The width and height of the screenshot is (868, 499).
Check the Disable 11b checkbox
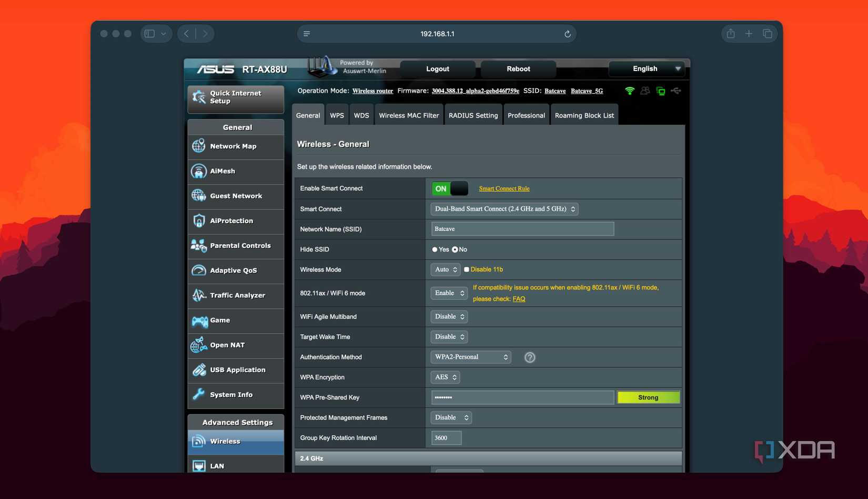click(x=466, y=270)
